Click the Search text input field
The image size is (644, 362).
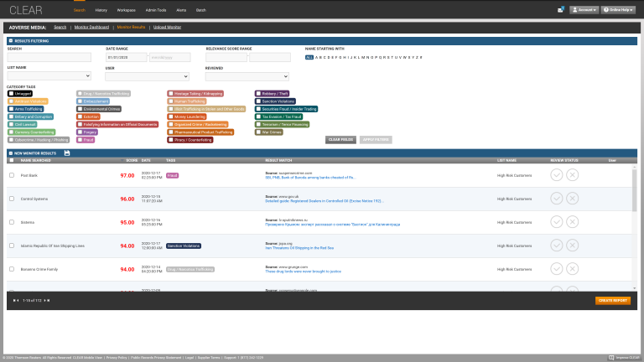(x=49, y=58)
